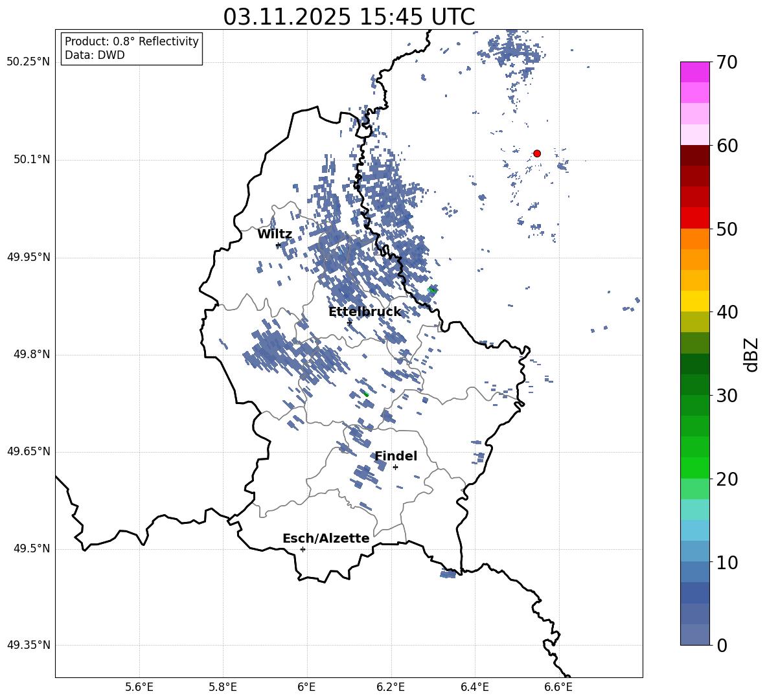Click the cross marker at Esch/Alzette
The height and width of the screenshot is (700, 767).
point(303,549)
